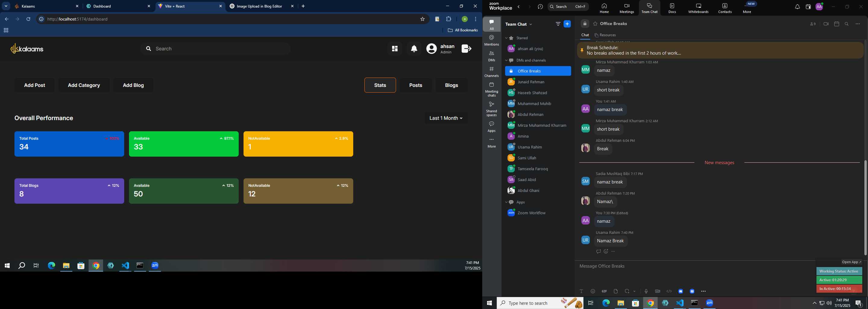Click the Add Post button
The width and height of the screenshot is (868, 309).
coord(34,85)
